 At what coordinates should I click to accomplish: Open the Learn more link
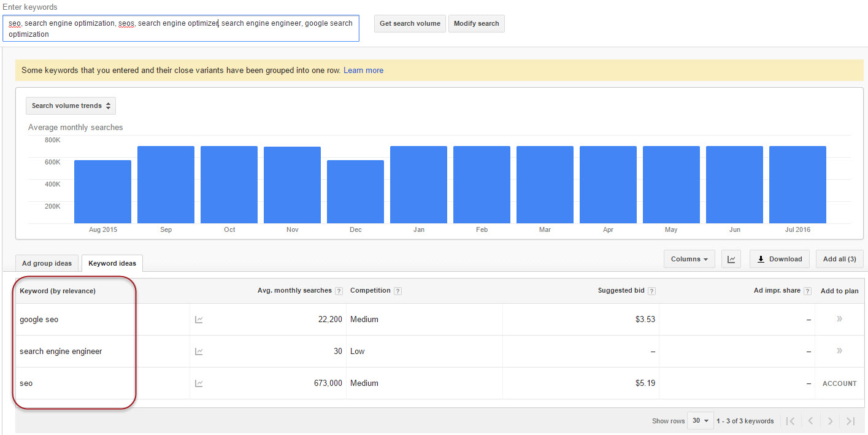pyautogui.click(x=363, y=71)
